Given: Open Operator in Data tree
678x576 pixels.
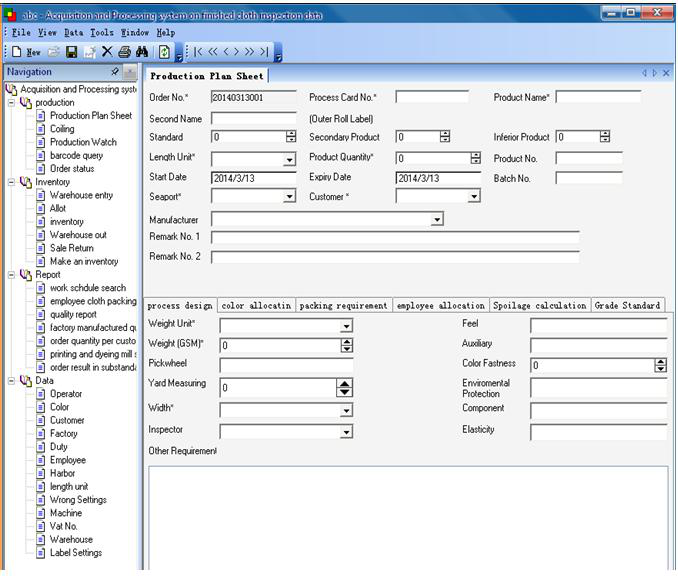Looking at the screenshot, I should 66,394.
